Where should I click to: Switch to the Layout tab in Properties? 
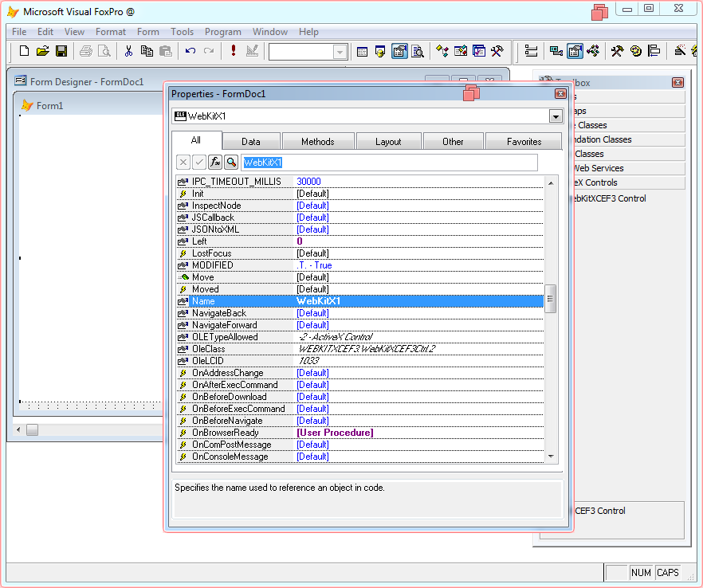pyautogui.click(x=388, y=142)
